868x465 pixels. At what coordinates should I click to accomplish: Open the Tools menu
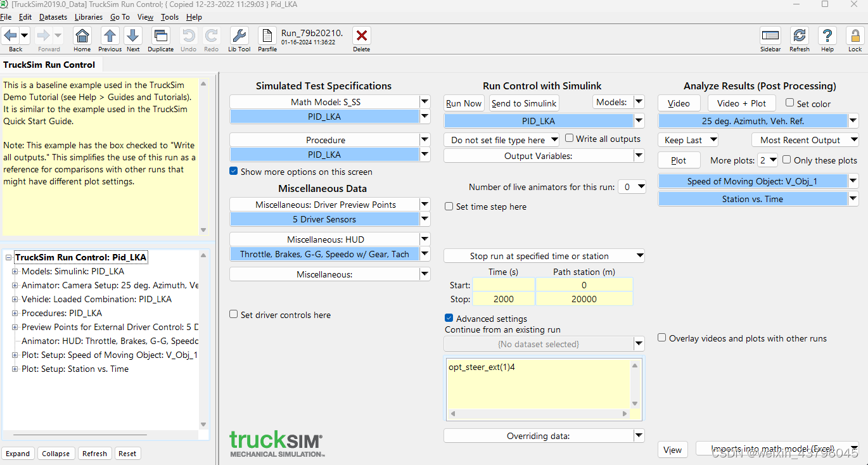(170, 17)
